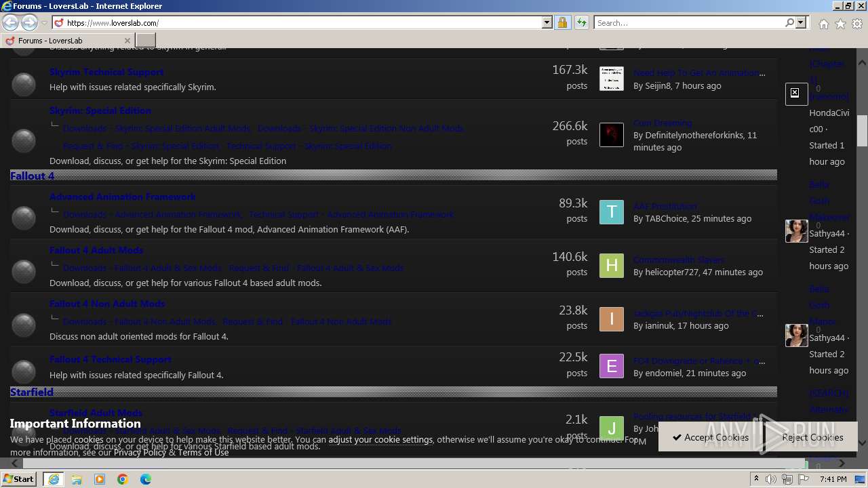868x488 pixels.
Task: Open address bar history dropdown
Action: 547,22
